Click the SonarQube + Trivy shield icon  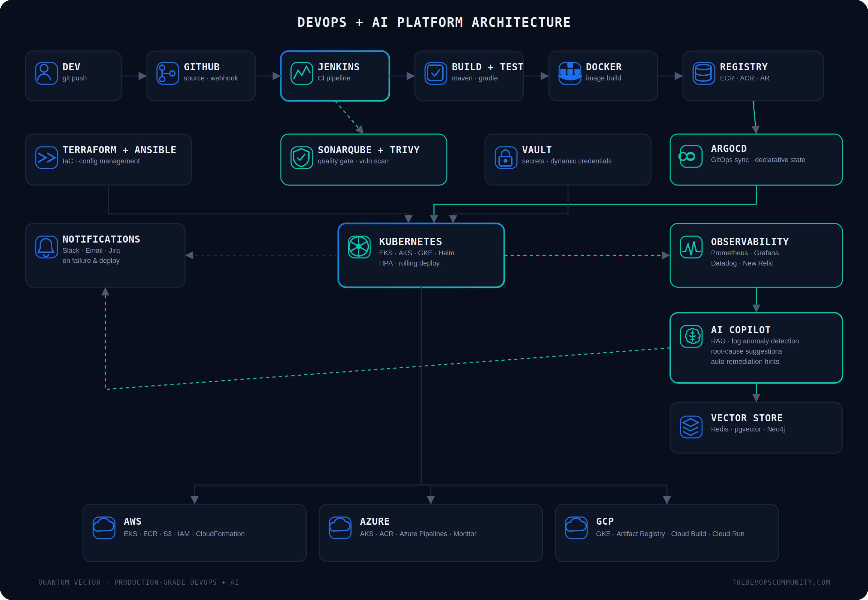pos(302,158)
